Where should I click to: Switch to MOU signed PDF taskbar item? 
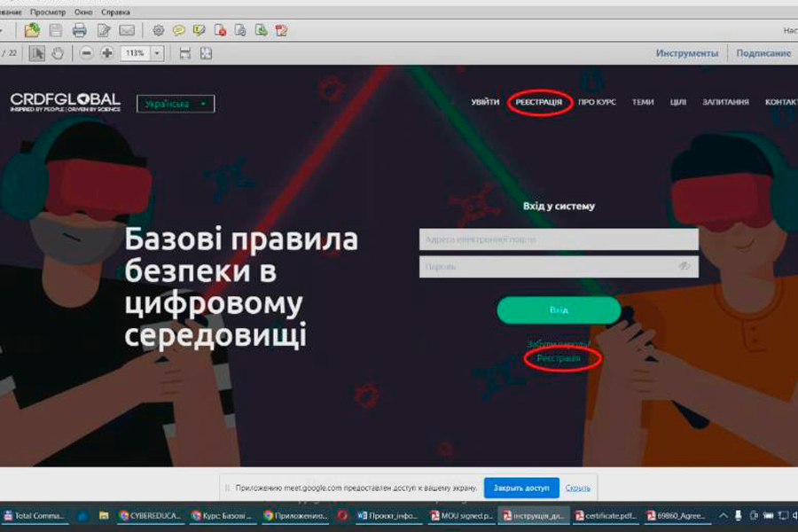(462, 516)
